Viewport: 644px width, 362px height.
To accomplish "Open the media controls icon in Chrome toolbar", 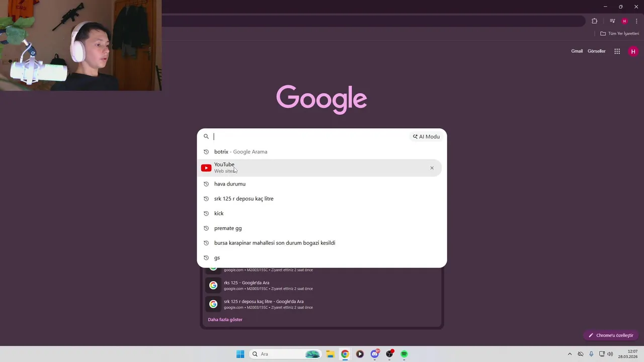I will tap(612, 21).
